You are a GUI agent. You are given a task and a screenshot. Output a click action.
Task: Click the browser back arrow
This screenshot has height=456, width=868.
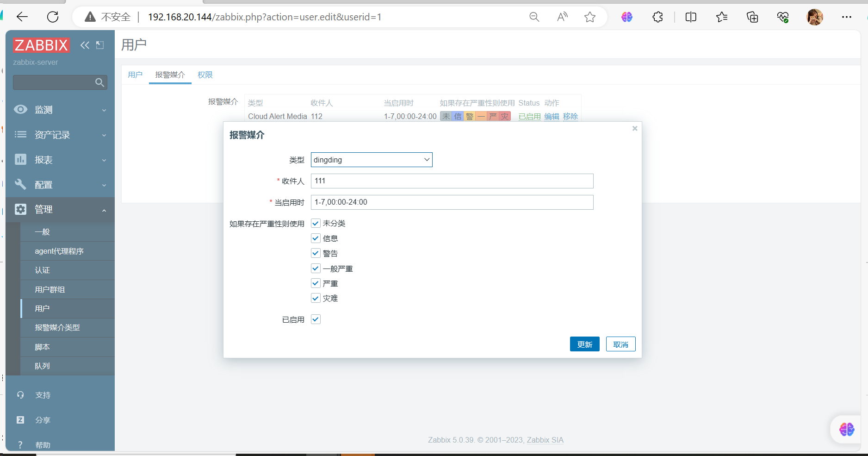pos(22,17)
